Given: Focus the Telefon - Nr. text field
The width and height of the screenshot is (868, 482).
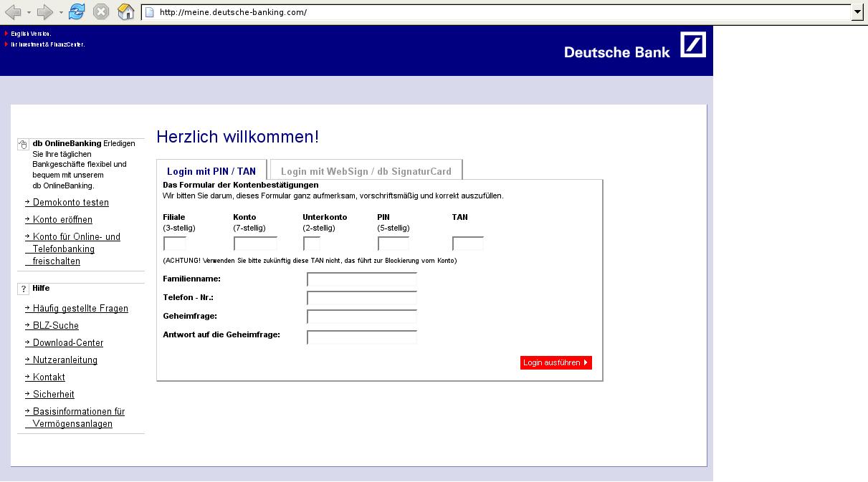Looking at the screenshot, I should [362, 298].
